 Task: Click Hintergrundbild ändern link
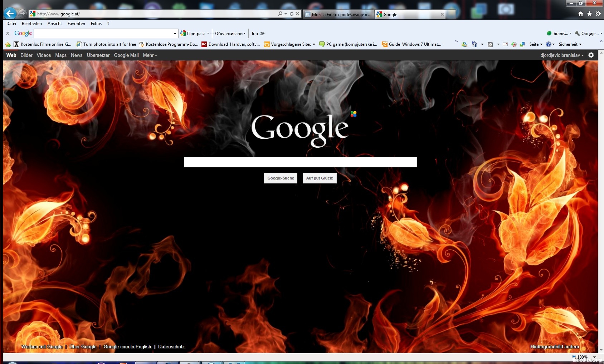pos(555,346)
